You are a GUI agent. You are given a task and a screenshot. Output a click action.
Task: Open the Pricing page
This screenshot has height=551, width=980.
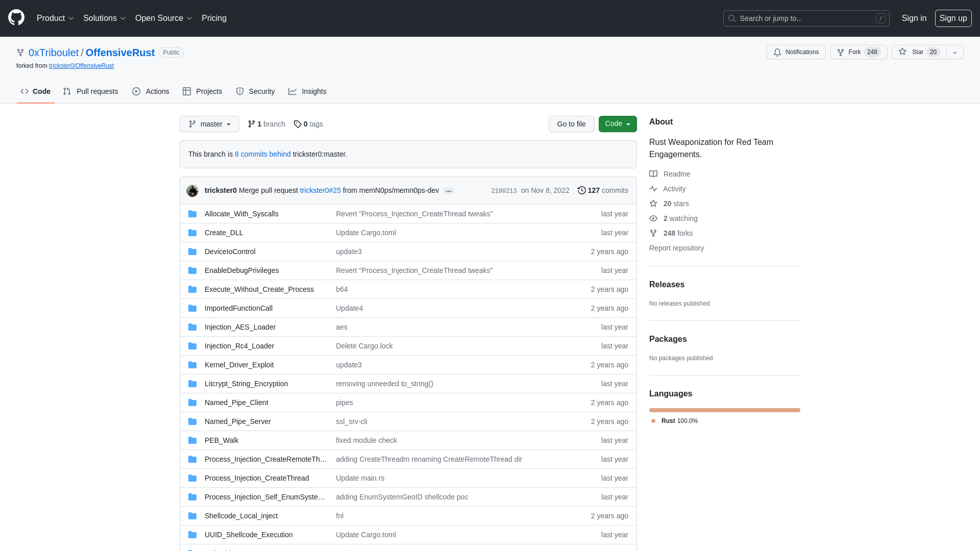(214, 18)
